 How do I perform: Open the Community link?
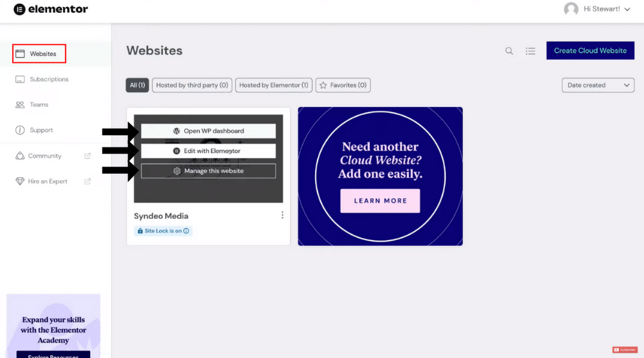(44, 156)
